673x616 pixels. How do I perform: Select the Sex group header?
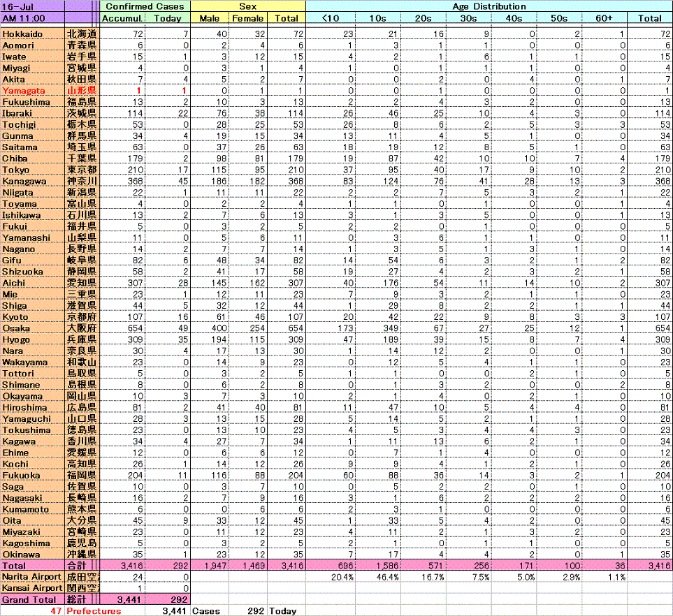coord(248,6)
